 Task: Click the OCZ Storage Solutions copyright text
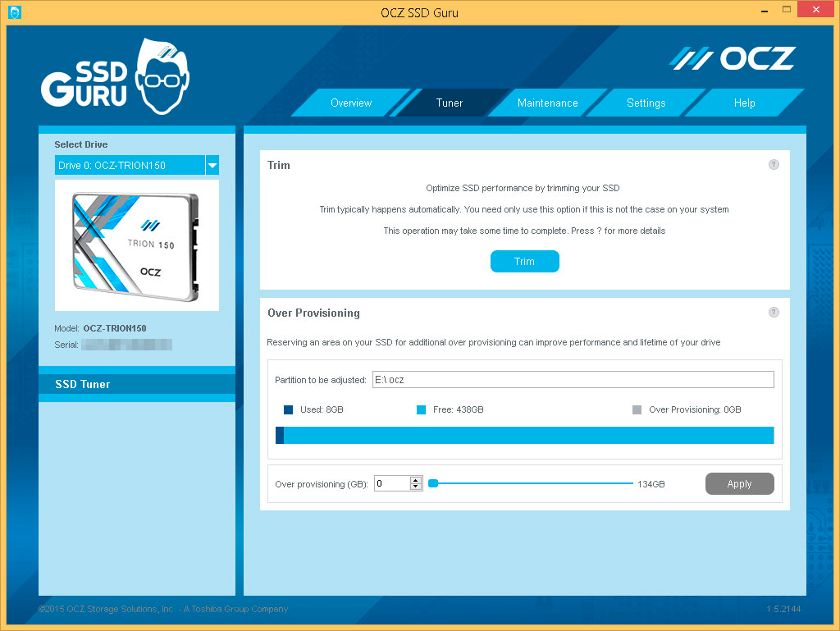[x=163, y=609]
